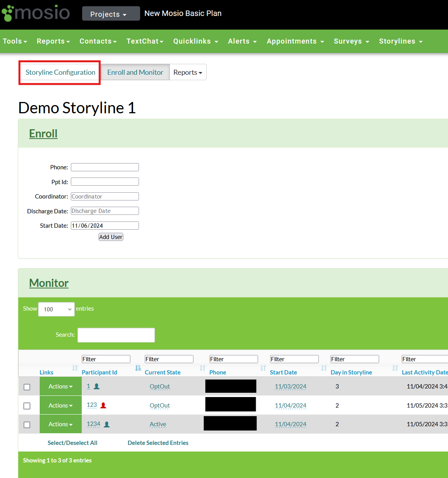Open the Reports tab dropdown
Image resolution: width=448 pixels, height=478 pixels.
188,72
